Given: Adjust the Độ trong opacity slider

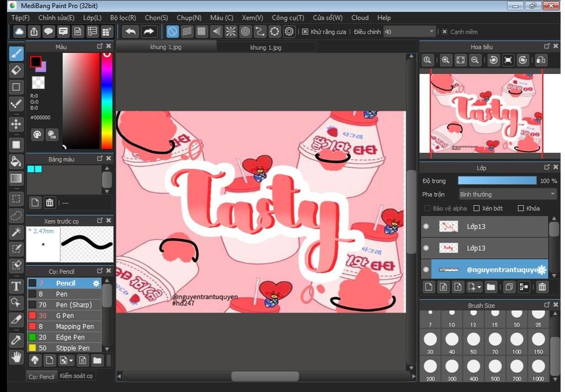Looking at the screenshot, I should 497,181.
